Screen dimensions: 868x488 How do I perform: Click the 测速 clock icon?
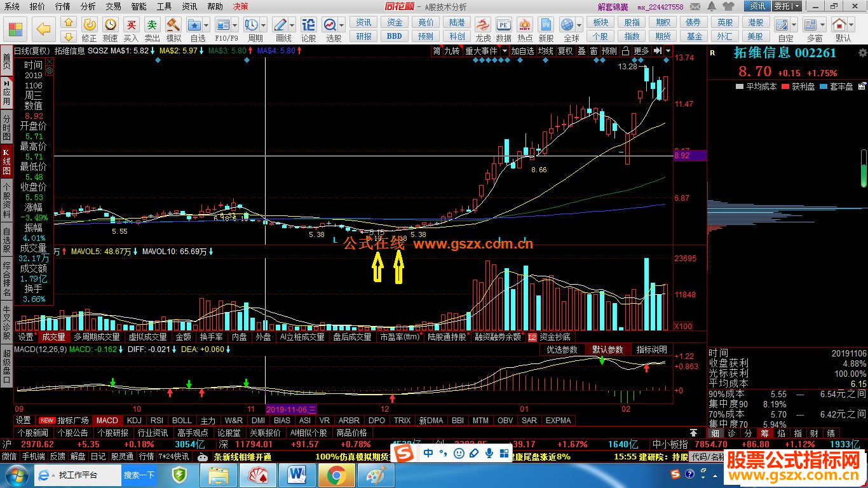click(111, 24)
